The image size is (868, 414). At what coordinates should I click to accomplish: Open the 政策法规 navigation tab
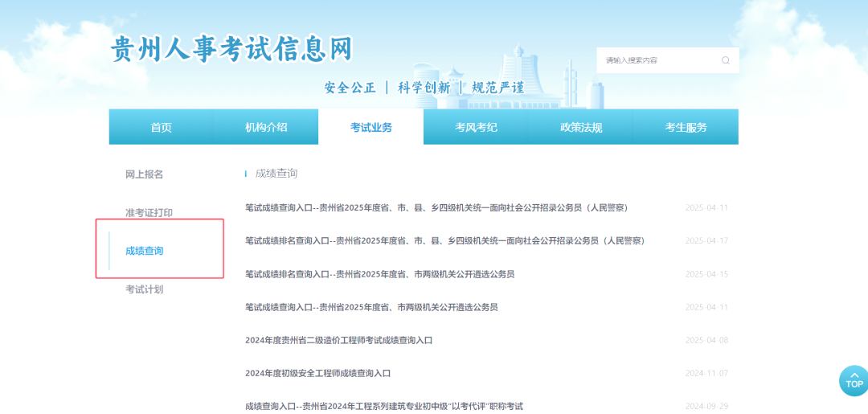point(581,127)
